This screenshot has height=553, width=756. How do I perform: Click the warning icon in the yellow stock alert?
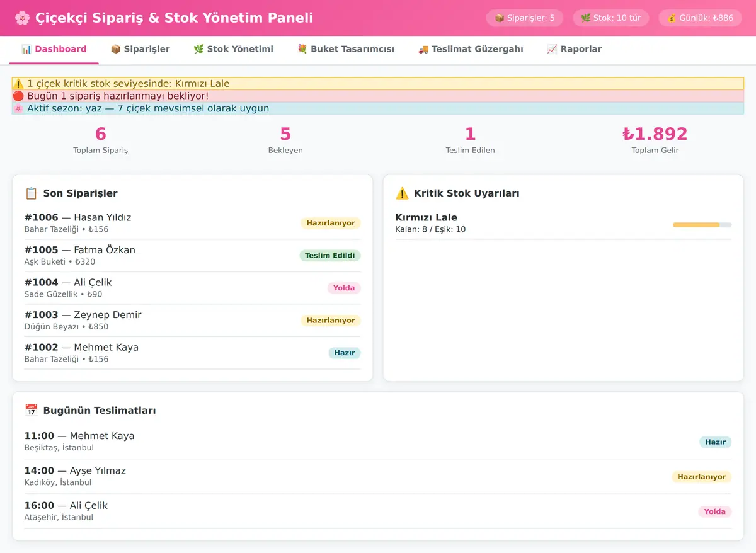pyautogui.click(x=18, y=84)
